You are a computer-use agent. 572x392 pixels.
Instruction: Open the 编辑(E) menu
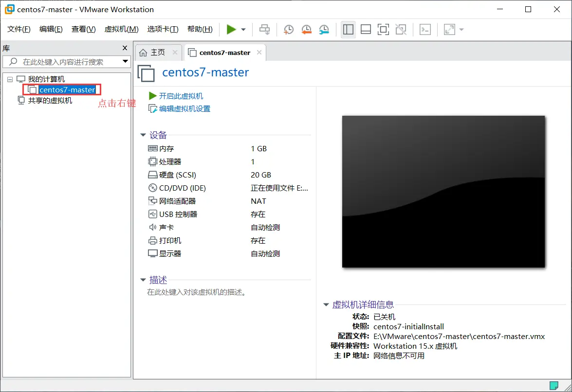(x=51, y=29)
